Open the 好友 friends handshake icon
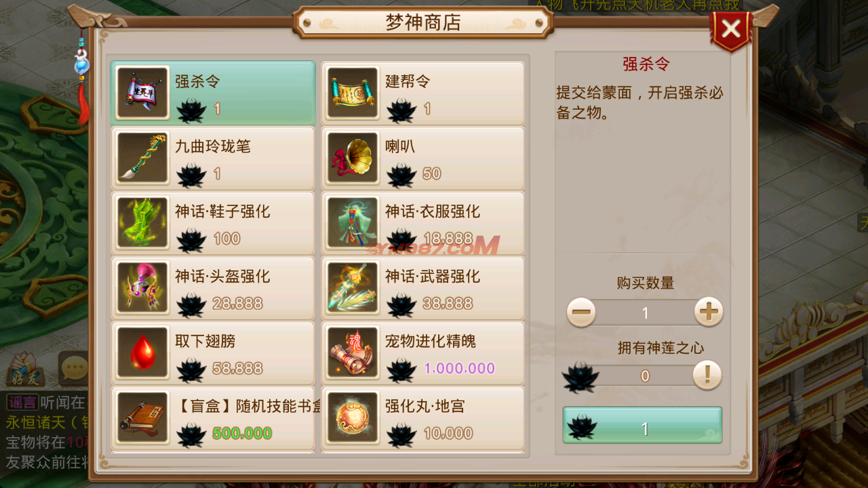The width and height of the screenshot is (868, 488). pyautogui.click(x=25, y=369)
